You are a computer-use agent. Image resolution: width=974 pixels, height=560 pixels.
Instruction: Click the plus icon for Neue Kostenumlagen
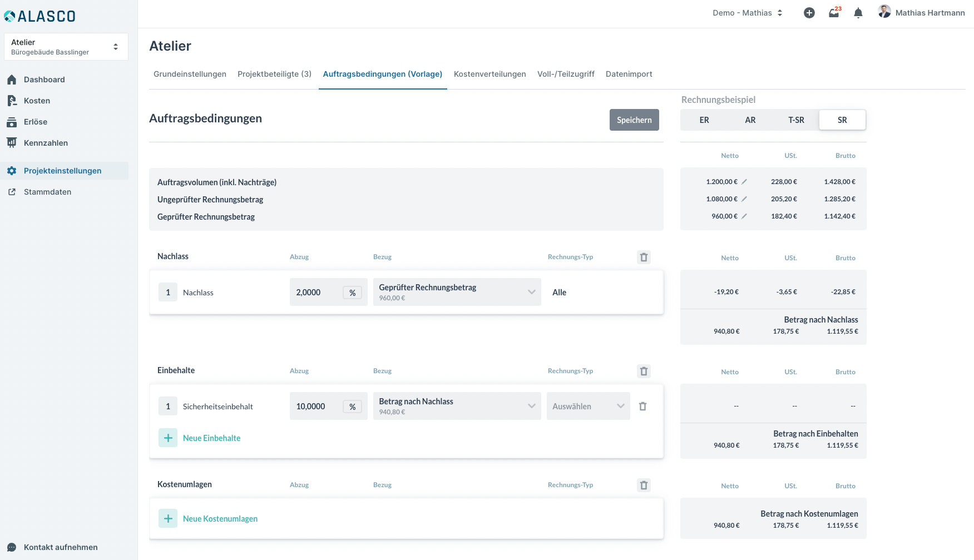click(168, 519)
